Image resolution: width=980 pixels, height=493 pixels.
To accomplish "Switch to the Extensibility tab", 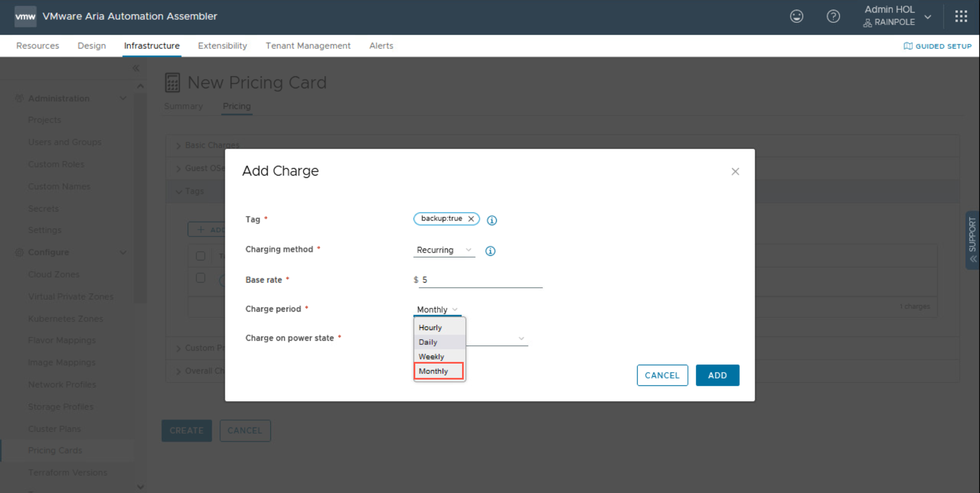I will 222,46.
